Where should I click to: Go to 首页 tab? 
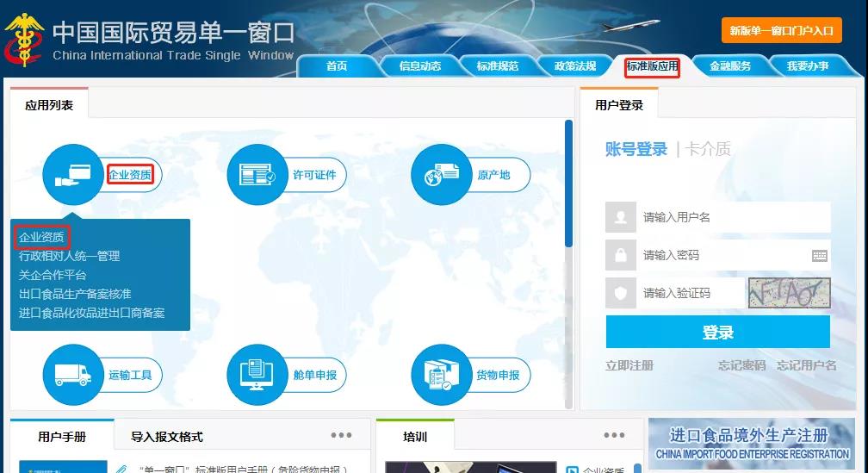[337, 65]
